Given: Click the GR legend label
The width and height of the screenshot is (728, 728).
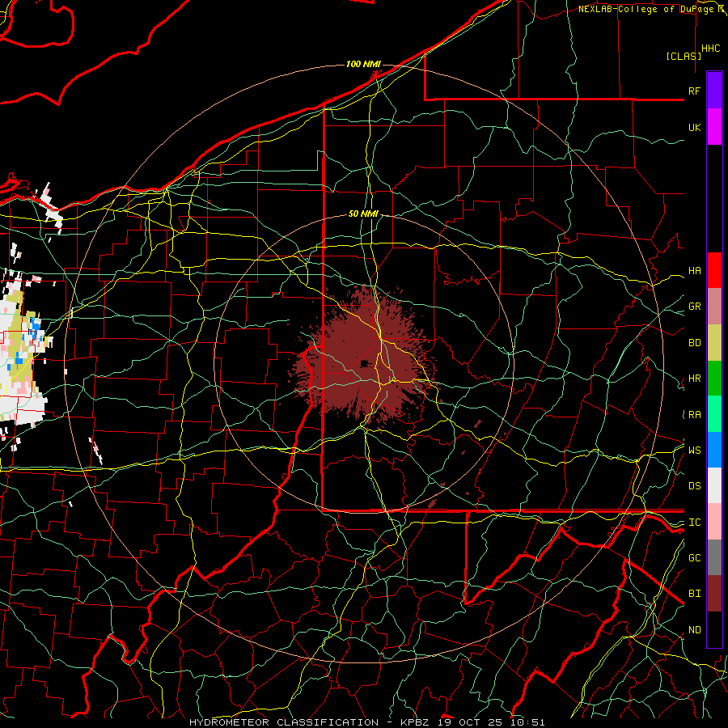Looking at the screenshot, I should [694, 307].
